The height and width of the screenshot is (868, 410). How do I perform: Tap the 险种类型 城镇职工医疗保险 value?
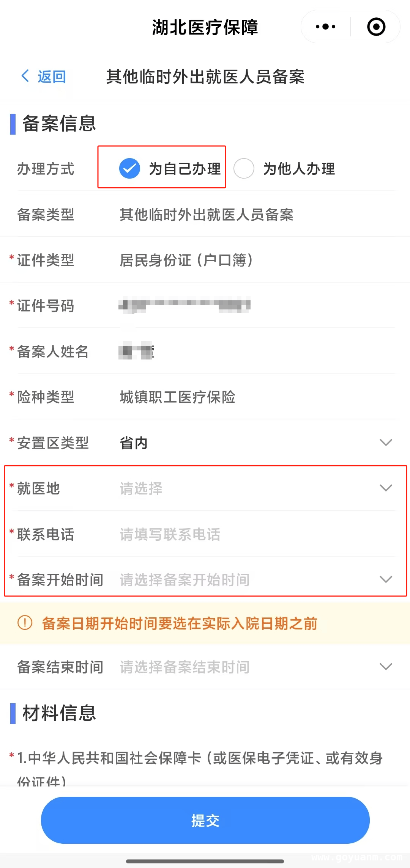pyautogui.click(x=177, y=397)
